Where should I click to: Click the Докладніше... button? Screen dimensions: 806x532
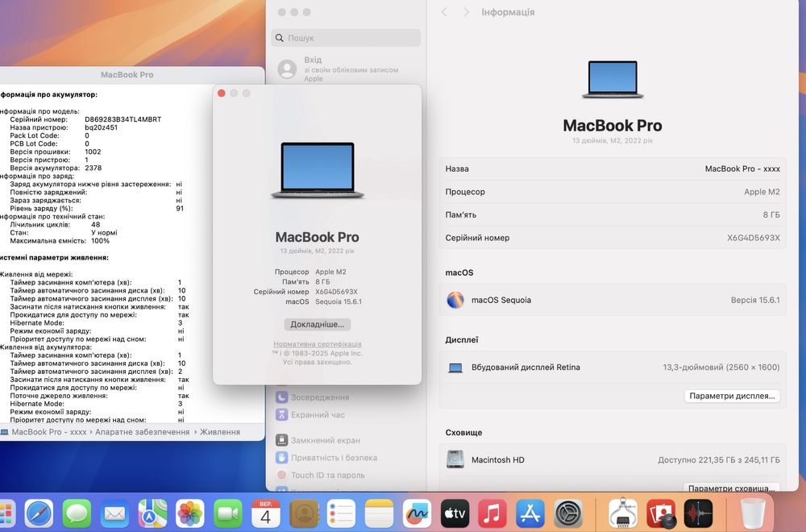pyautogui.click(x=318, y=324)
